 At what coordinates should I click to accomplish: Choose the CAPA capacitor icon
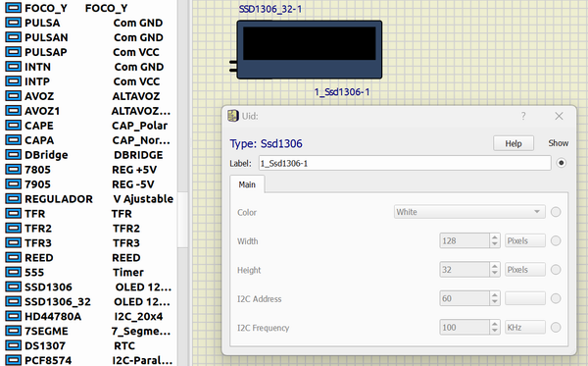click(13, 140)
